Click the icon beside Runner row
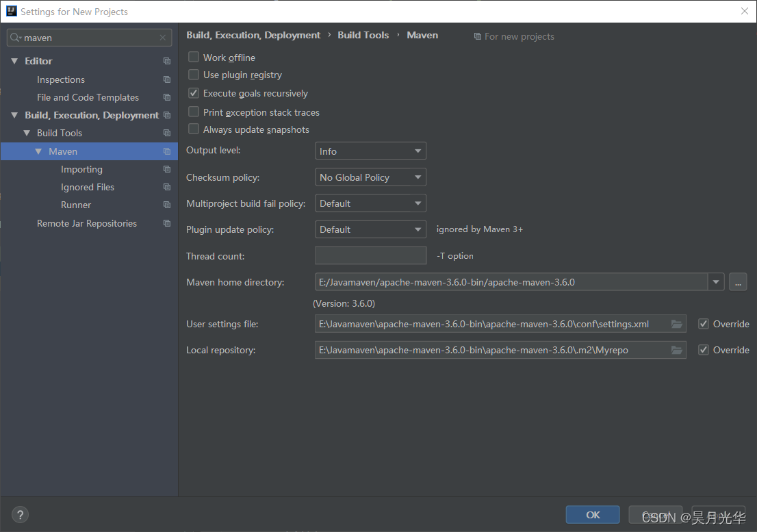 pyautogui.click(x=167, y=205)
